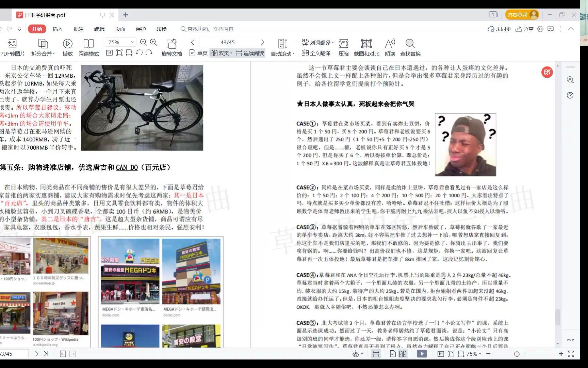Viewport: 588px width, 368px height.
Task: Enter 阅读模式 reading mode
Action: [x=88, y=47]
